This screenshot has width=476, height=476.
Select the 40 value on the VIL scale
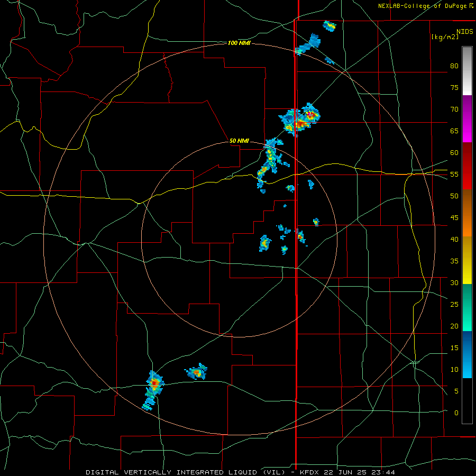point(454,240)
